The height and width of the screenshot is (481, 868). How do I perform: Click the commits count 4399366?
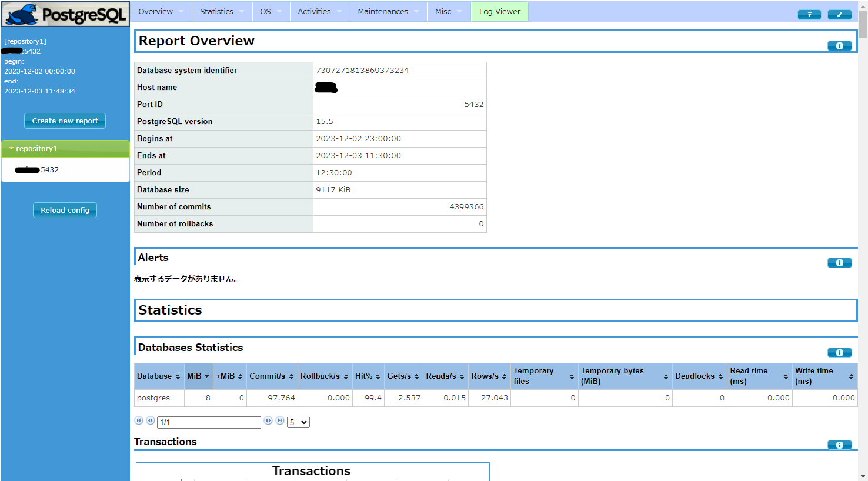pyautogui.click(x=466, y=207)
